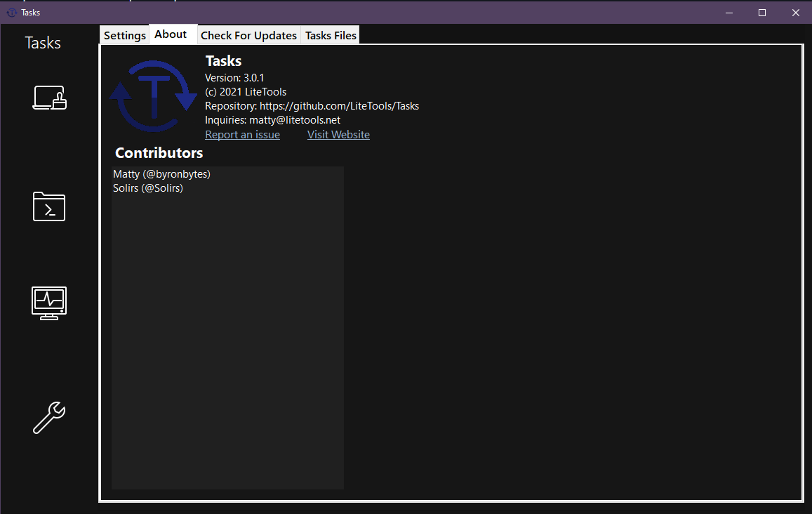Click the (c) 2021 LiteTools text
The image size is (812, 514).
click(x=246, y=92)
